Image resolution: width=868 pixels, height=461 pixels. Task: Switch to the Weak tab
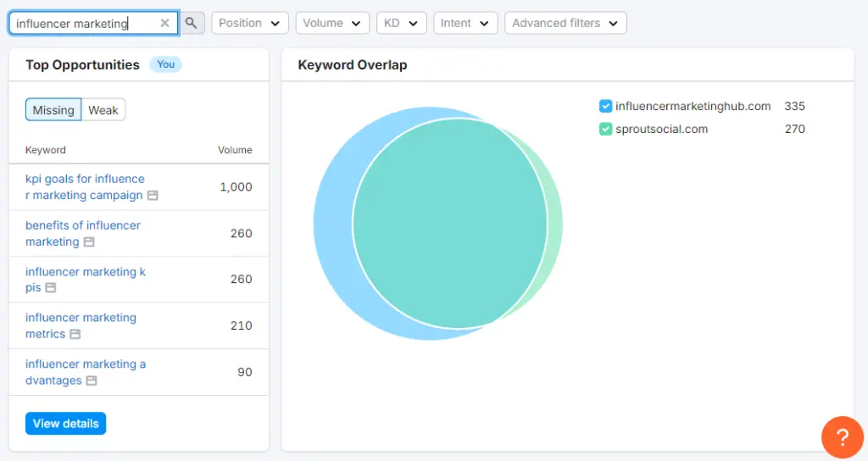pos(103,110)
